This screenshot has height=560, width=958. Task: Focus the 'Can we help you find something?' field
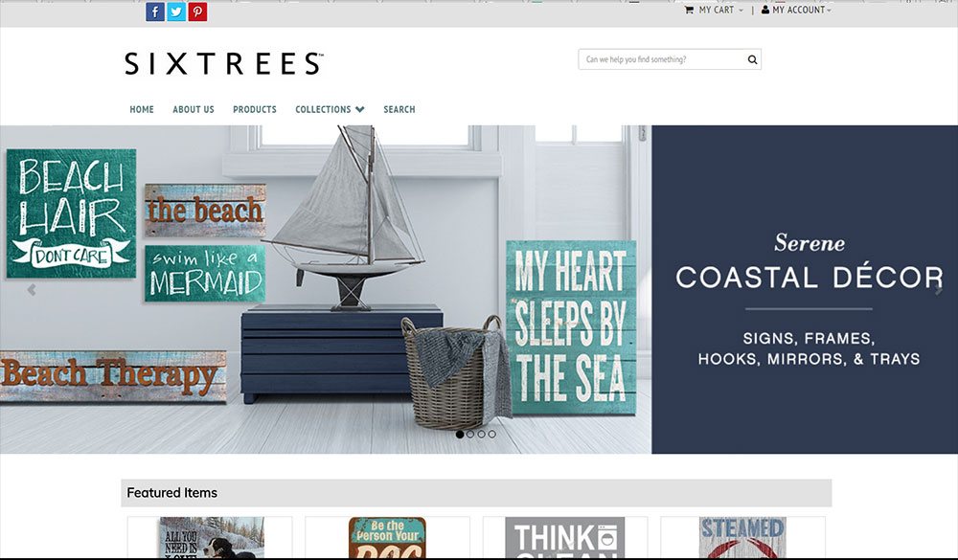click(x=661, y=59)
